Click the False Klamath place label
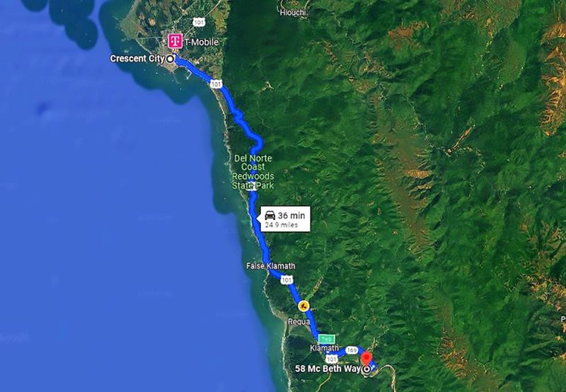Screen dimensions: 566x392 (271, 266)
